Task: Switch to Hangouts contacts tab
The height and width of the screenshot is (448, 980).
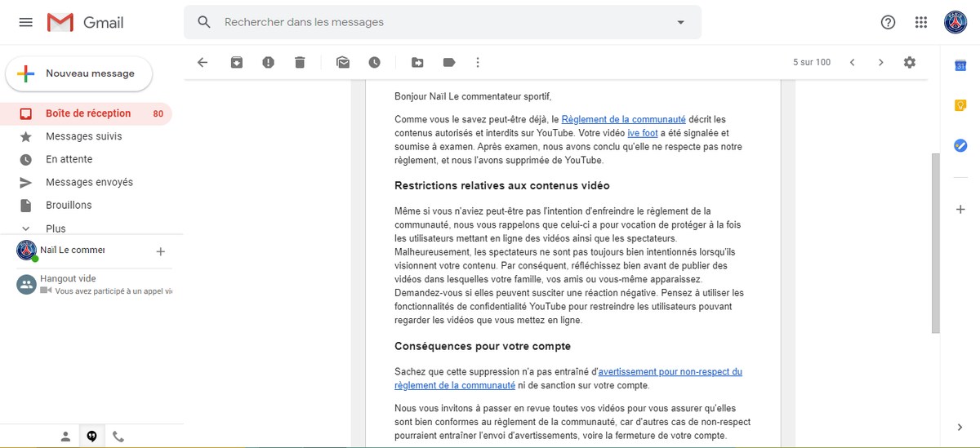Action: (x=65, y=437)
